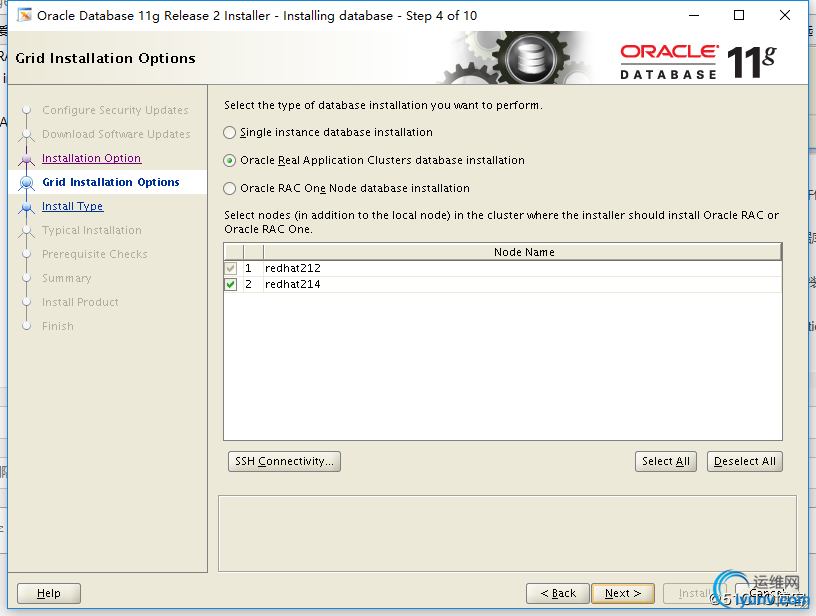Click the Oracle installer title bar icon
The width and height of the screenshot is (816, 616).
pos(24,16)
